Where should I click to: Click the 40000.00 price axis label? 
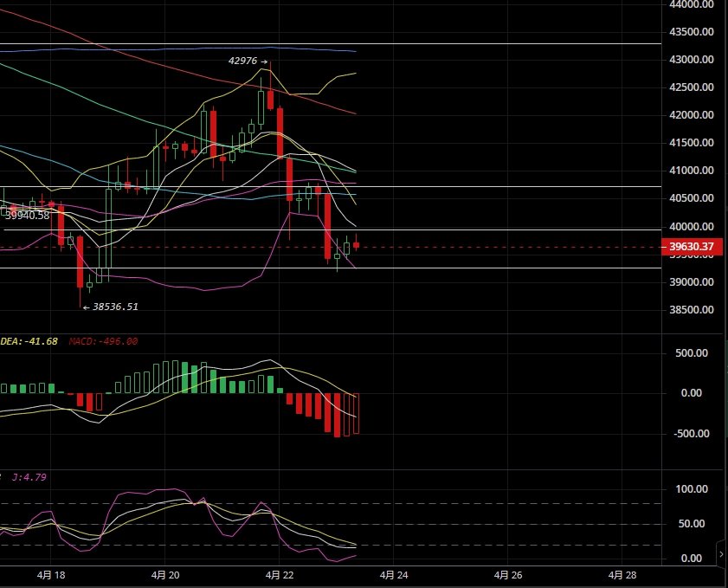tap(692, 227)
